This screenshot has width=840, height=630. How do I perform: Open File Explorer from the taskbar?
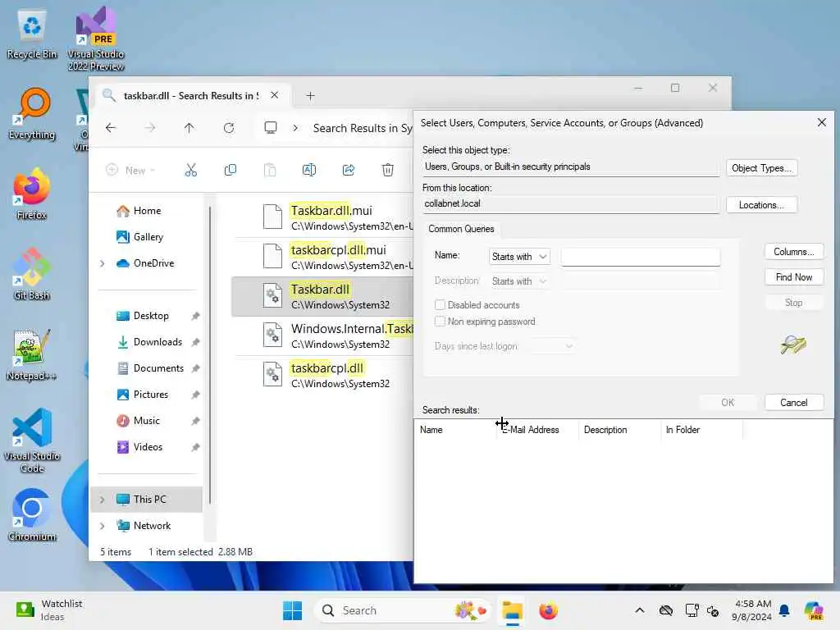[512, 610]
